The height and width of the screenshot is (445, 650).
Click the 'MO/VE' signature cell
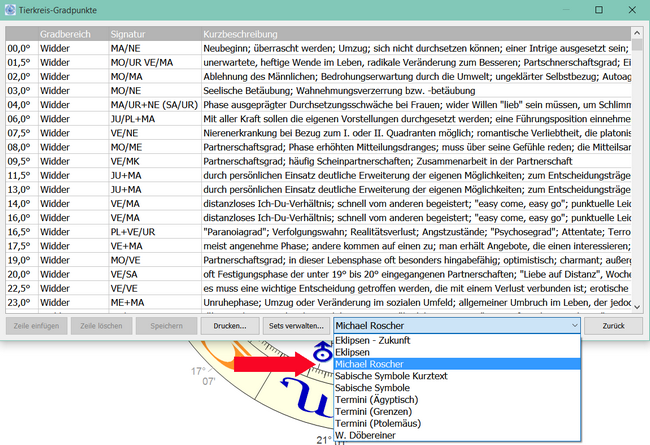coord(155,260)
